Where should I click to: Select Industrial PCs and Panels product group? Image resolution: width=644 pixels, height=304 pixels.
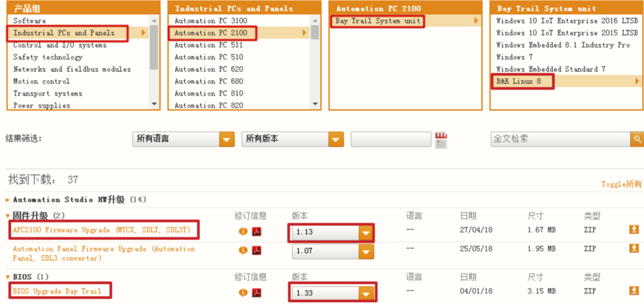64,33
